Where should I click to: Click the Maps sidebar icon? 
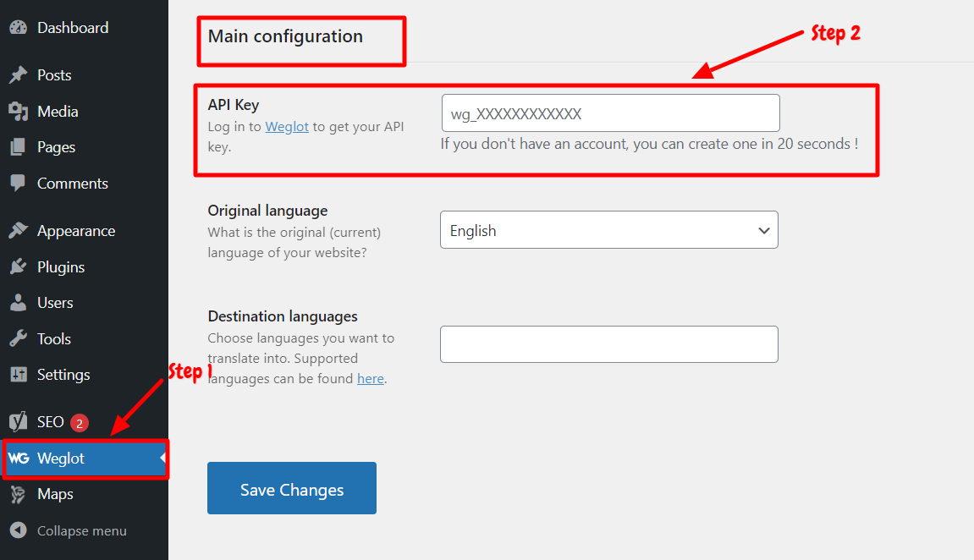tap(18, 494)
